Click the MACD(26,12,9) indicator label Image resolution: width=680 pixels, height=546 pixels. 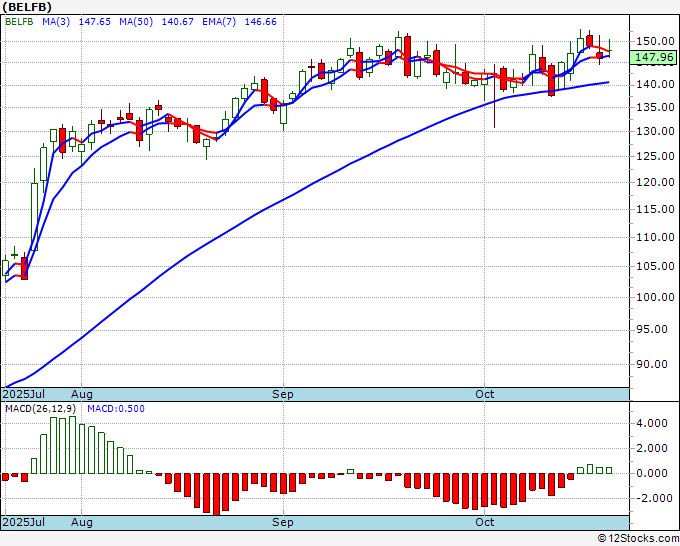click(40, 409)
